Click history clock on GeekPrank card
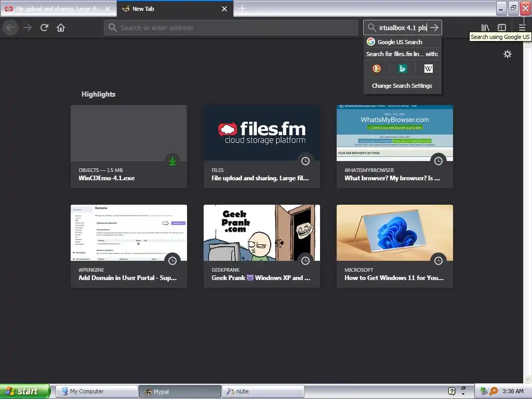532x399 pixels. pyautogui.click(x=305, y=261)
